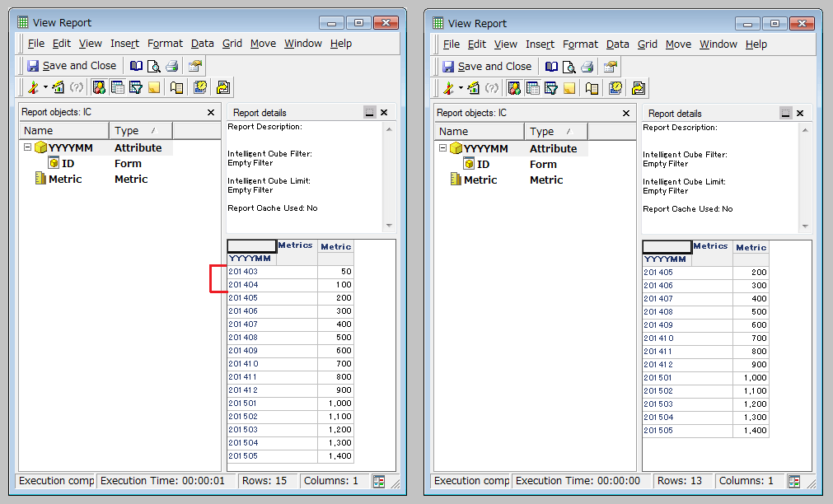Click the printer icon in the right window
833x504 pixels.
(587, 67)
